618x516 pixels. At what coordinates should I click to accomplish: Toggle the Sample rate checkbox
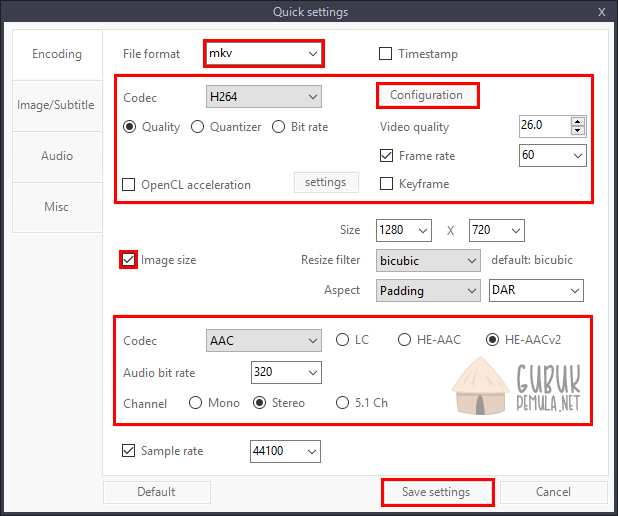point(128,451)
